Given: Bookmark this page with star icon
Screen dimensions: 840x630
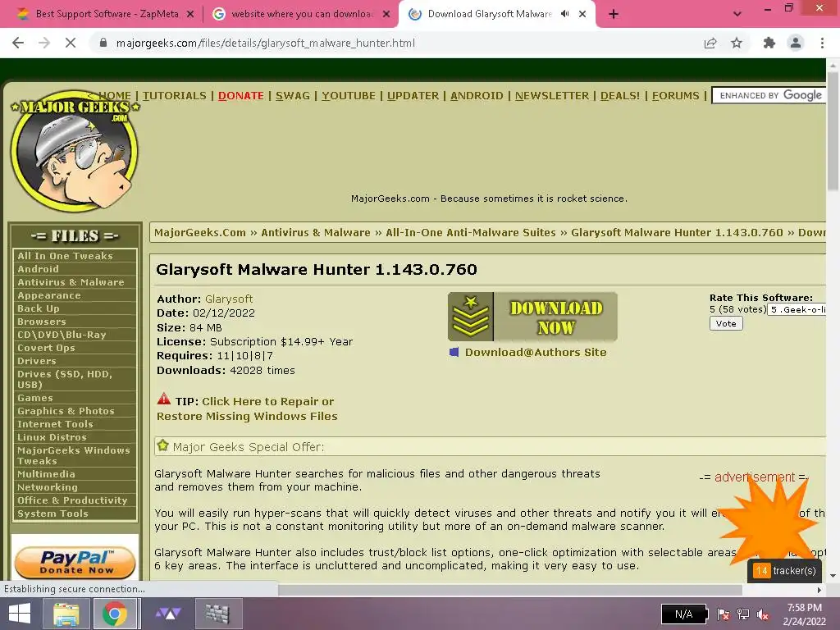Looking at the screenshot, I should (x=737, y=43).
